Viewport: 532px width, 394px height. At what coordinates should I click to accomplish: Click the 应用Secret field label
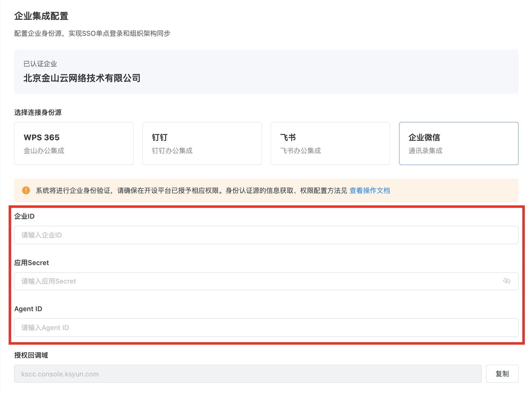click(32, 263)
